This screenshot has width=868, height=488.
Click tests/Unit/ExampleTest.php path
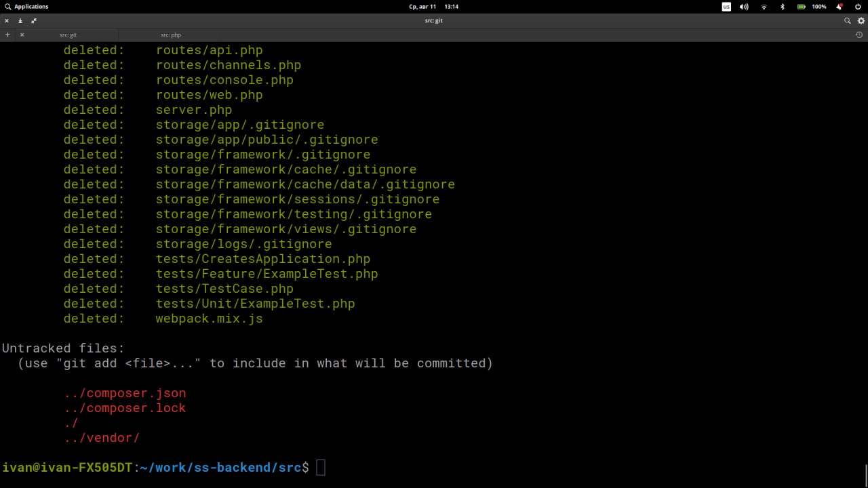255,304
